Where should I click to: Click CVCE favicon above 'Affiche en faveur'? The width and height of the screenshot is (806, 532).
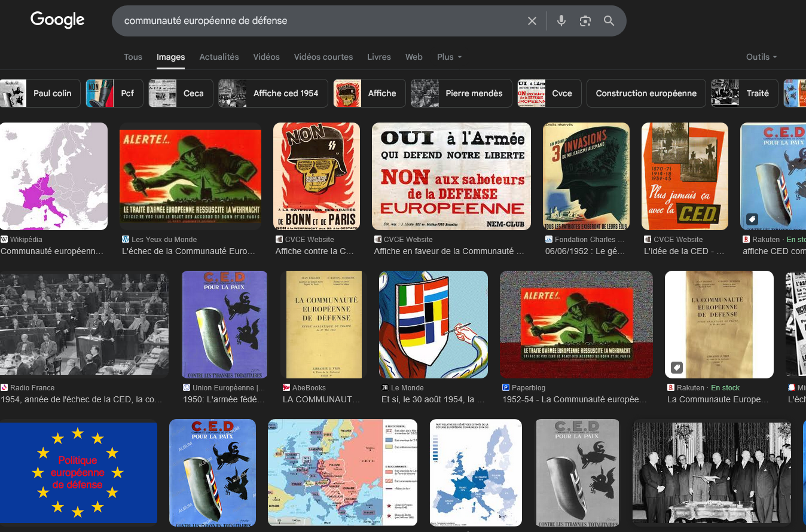[x=378, y=239]
